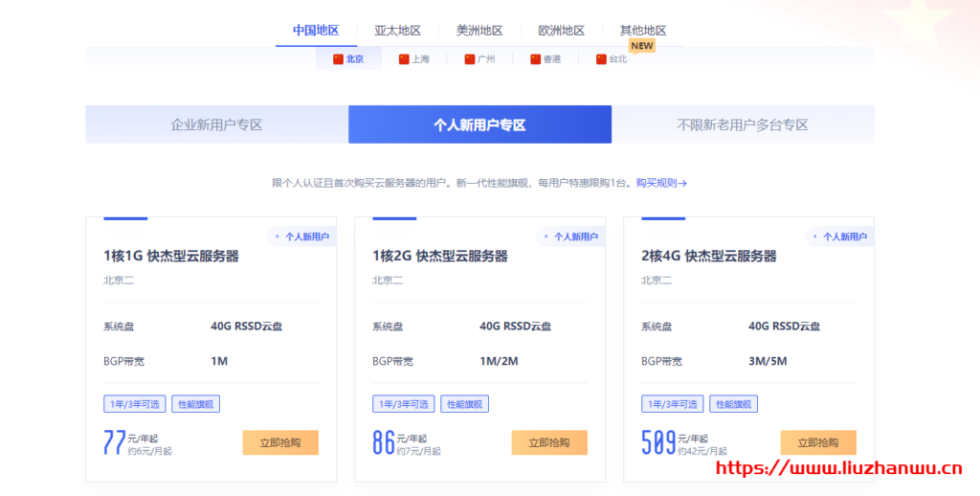Select the 中国地区 region tab

tap(316, 31)
